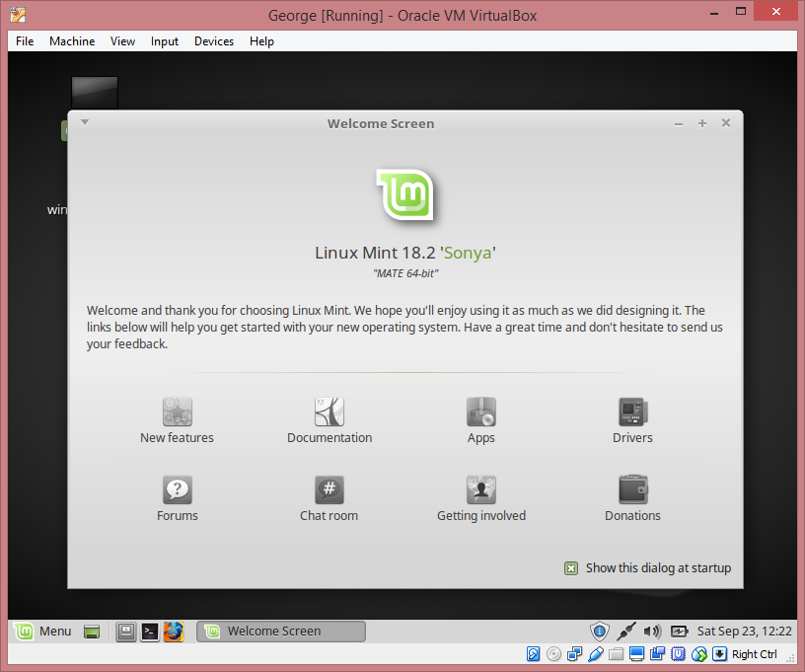Viewport: 805px width, 672px height.
Task: Open the VirtualBox Input menu
Action: (x=165, y=41)
